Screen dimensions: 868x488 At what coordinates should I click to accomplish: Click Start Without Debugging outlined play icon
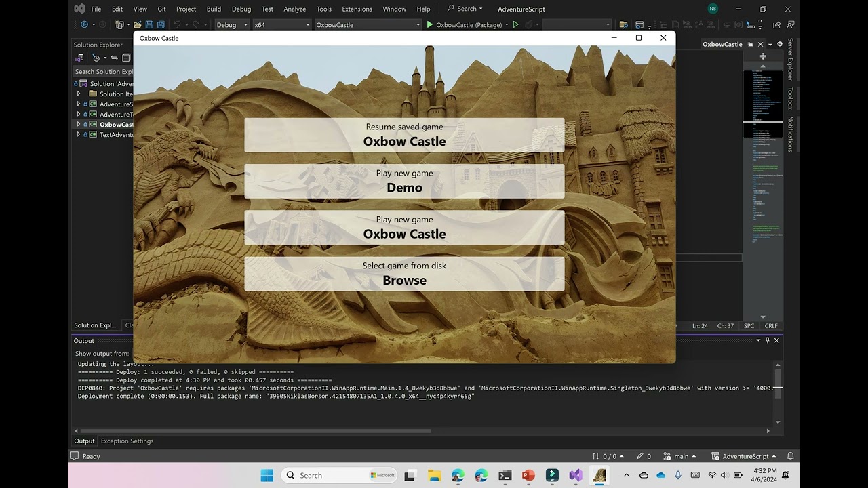click(516, 24)
